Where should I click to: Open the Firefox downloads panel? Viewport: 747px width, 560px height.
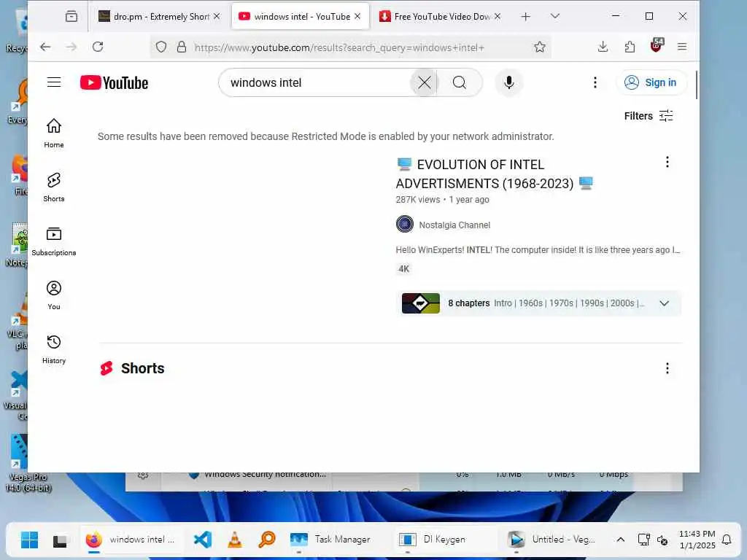[603, 47]
